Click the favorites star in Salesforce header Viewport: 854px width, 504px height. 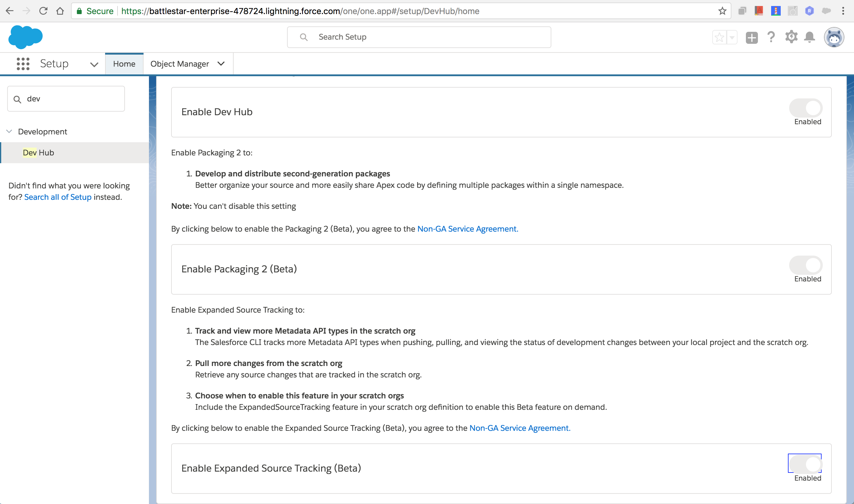click(x=719, y=37)
